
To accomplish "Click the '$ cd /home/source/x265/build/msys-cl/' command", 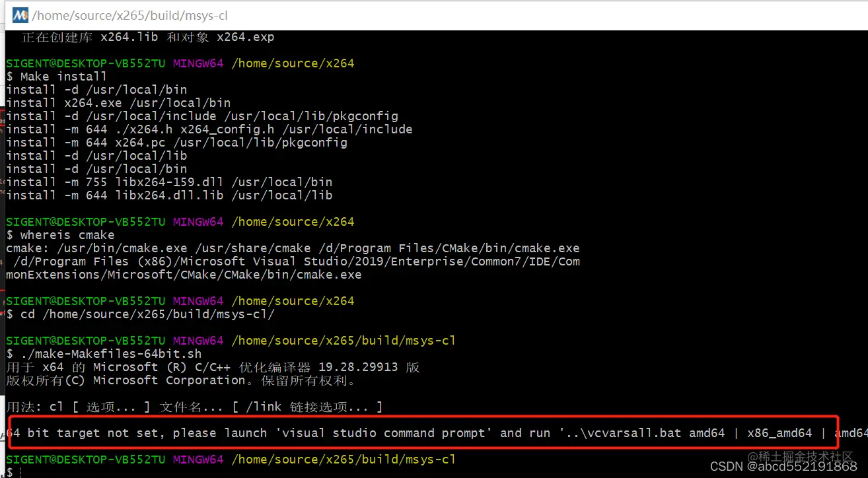I will coord(140,314).
